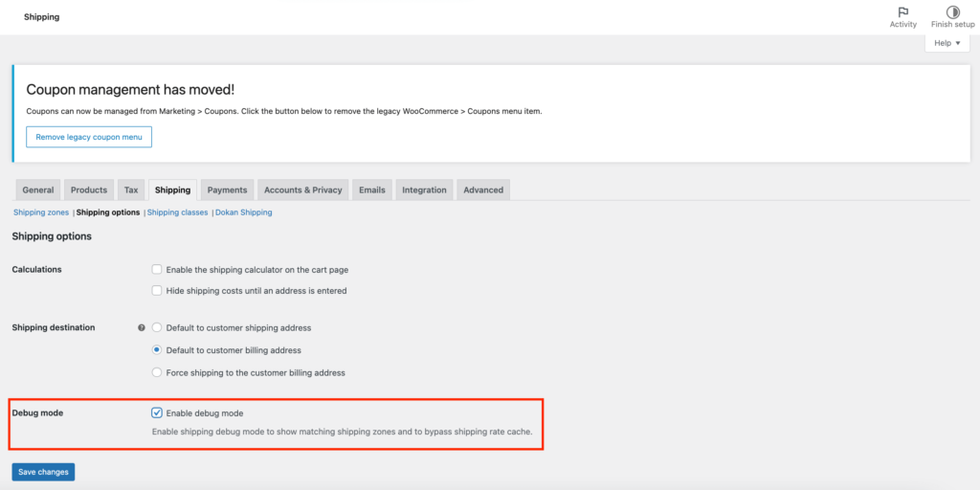
Task: Open the Shipping zones link
Action: pos(40,212)
